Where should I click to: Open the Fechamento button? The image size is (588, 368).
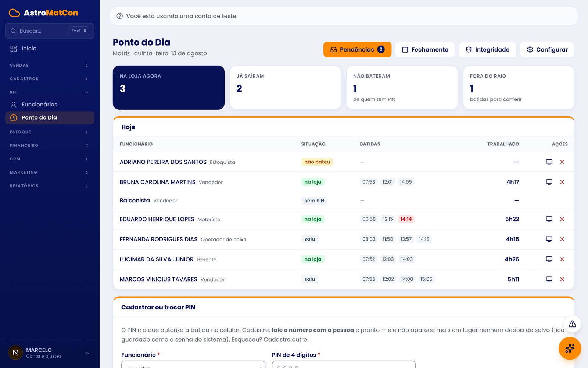click(425, 50)
